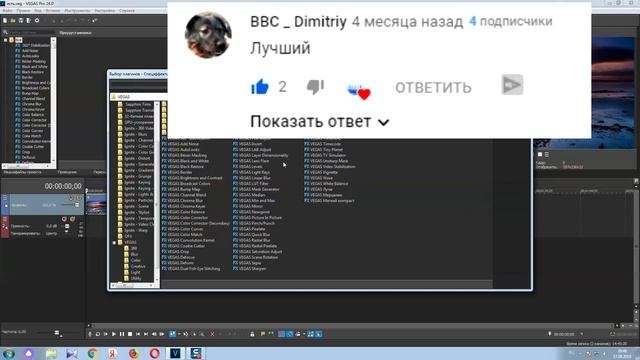Image resolution: width=640 pixels, height=360 pixels.
Task: Expand Показать ответ replies
Action: (x=320, y=122)
